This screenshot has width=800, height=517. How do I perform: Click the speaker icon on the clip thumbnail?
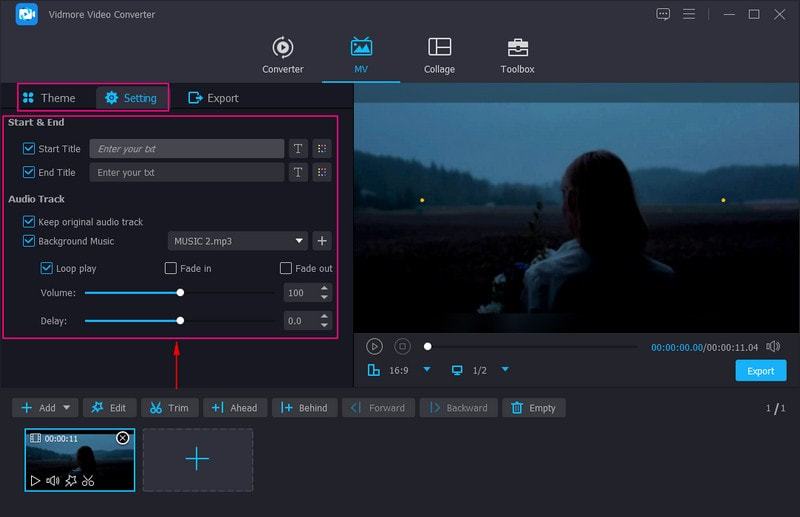[52, 481]
